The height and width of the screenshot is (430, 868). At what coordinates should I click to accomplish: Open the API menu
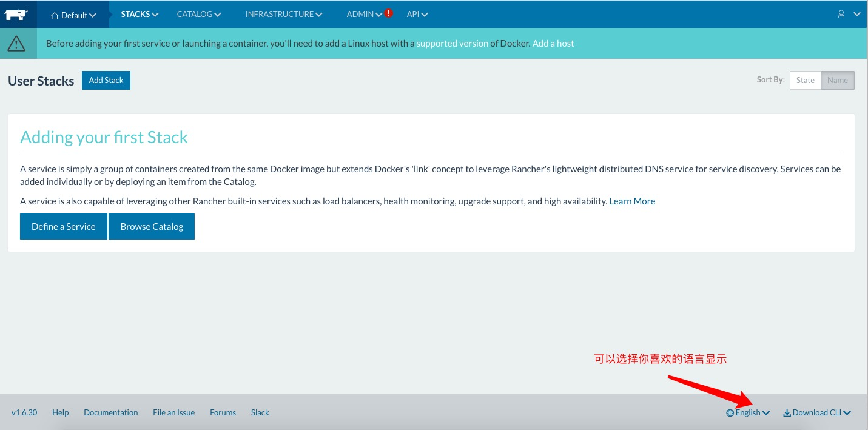pos(417,14)
